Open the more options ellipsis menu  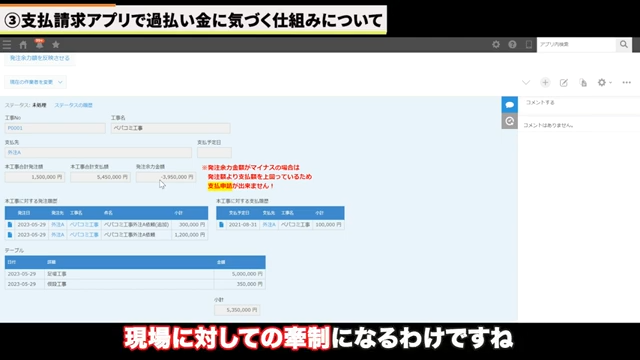pos(627,82)
